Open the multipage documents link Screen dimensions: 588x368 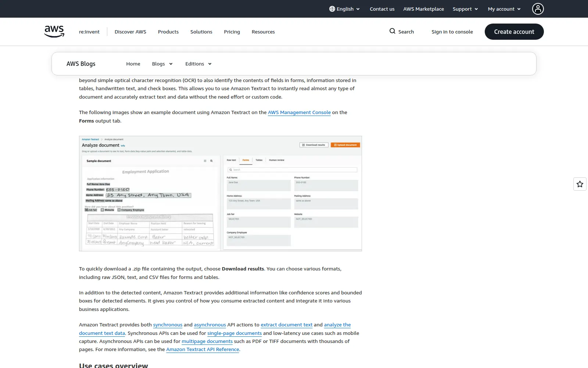click(x=207, y=342)
